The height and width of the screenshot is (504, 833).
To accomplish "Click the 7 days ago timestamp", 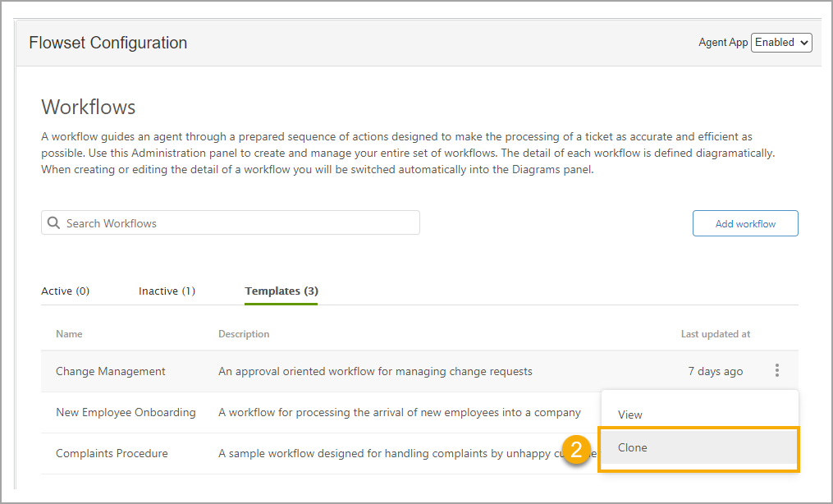I will tap(715, 371).
